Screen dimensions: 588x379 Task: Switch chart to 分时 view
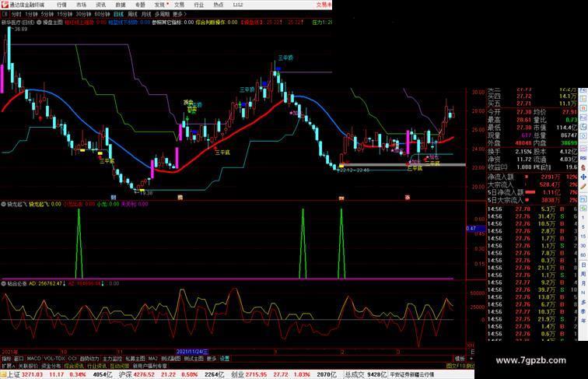pyautogui.click(x=16, y=14)
